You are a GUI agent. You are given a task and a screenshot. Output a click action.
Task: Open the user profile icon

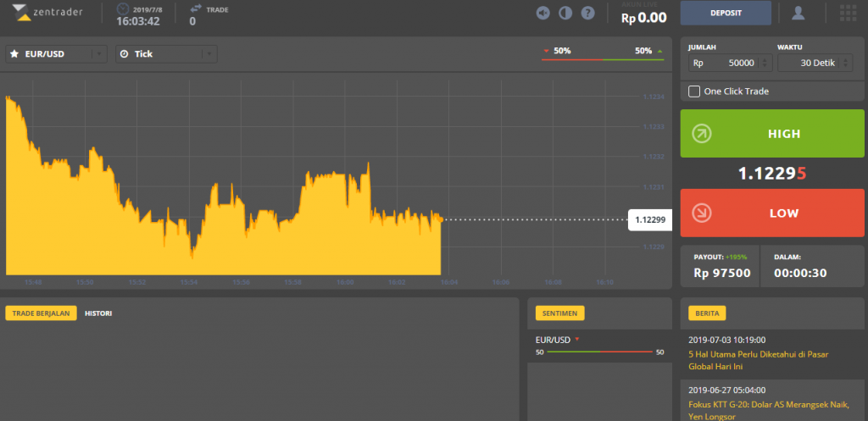(798, 12)
